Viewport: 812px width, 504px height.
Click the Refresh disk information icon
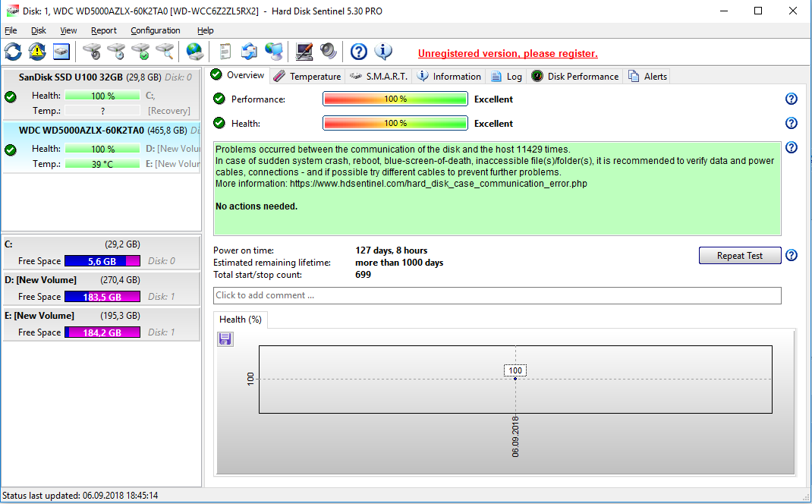click(13, 52)
